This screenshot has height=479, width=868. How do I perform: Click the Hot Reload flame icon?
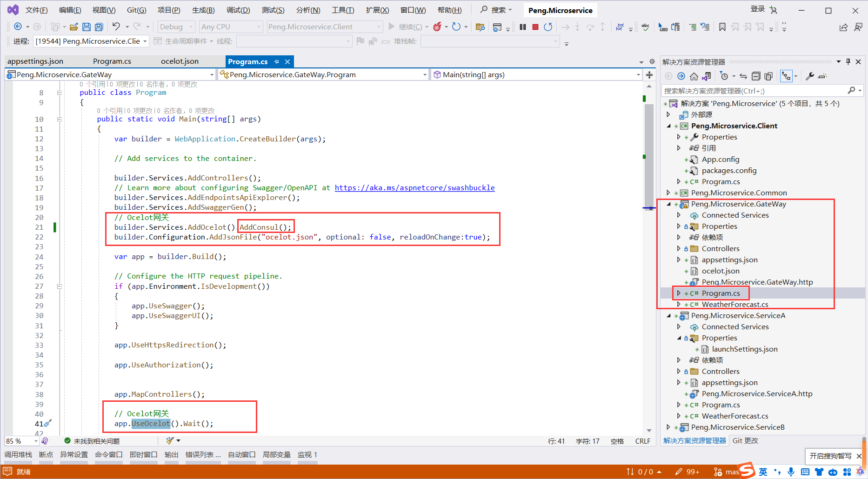point(437,27)
